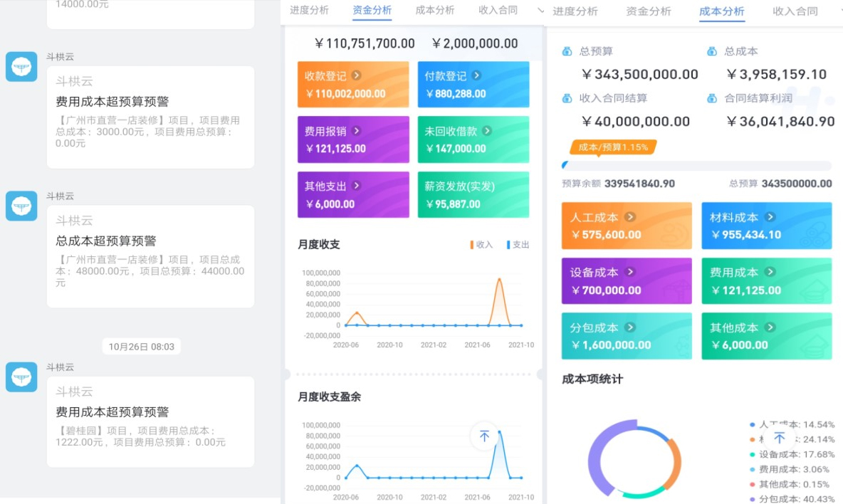
Task: Expand the tab list chevron after 收入合同
Action: (540, 11)
